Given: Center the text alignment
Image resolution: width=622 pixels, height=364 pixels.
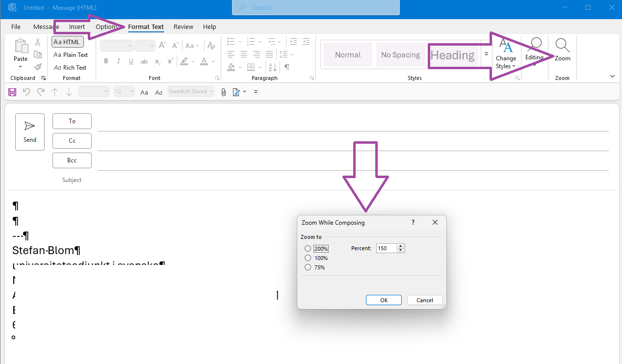Looking at the screenshot, I should 244,54.
